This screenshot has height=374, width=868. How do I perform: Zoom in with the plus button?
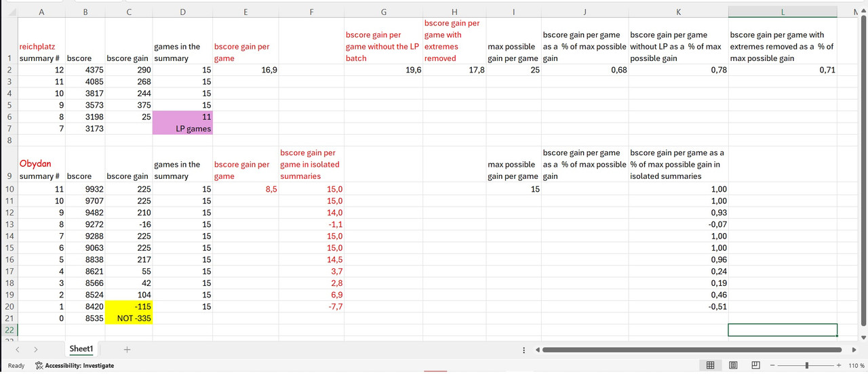coord(840,365)
